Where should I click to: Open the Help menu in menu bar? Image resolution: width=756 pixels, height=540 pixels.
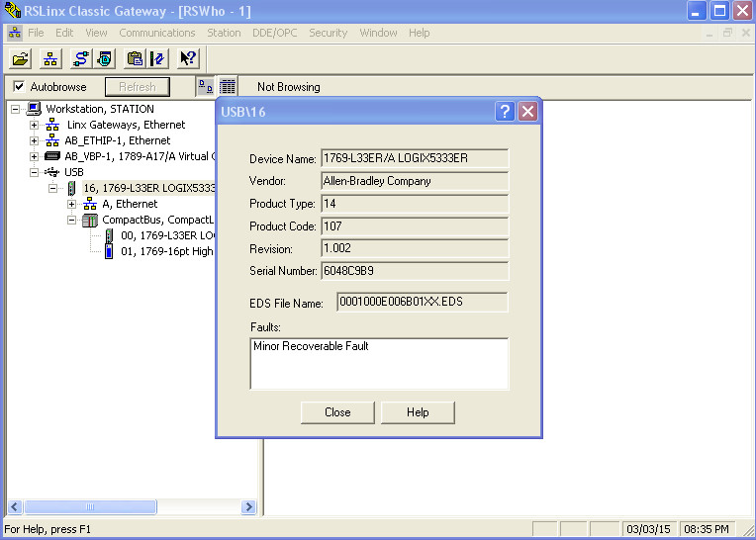[419, 33]
